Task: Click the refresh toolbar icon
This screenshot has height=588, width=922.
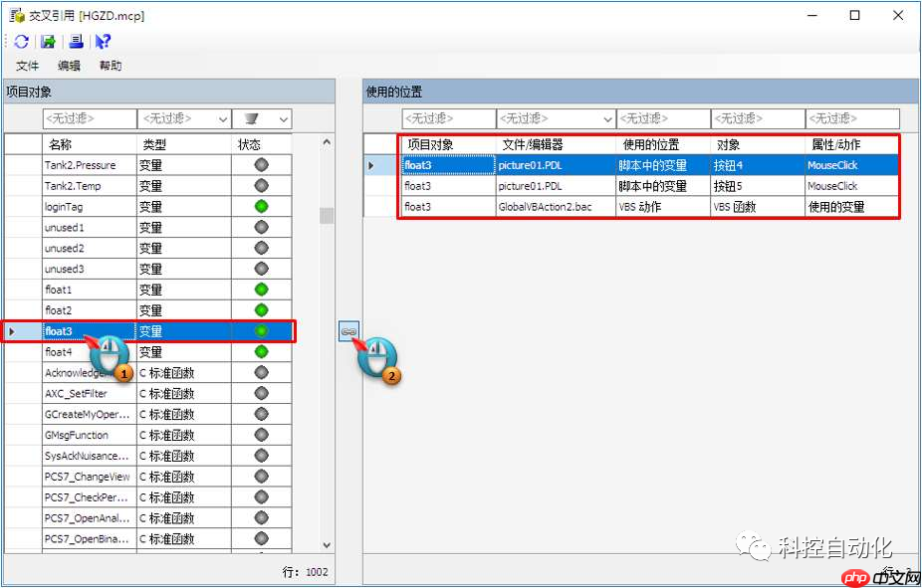Action: [x=21, y=41]
